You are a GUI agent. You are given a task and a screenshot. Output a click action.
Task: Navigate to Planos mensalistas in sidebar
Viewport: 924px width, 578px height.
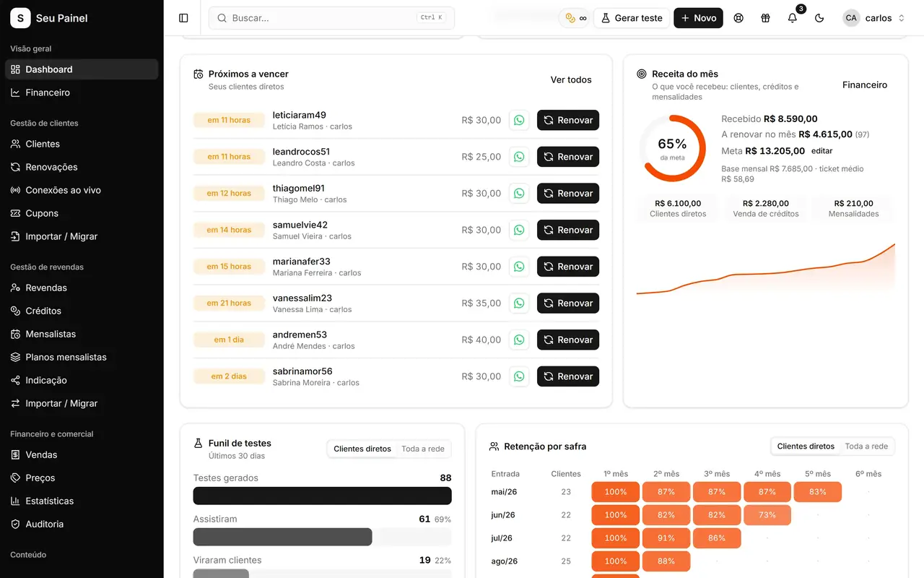82,357
